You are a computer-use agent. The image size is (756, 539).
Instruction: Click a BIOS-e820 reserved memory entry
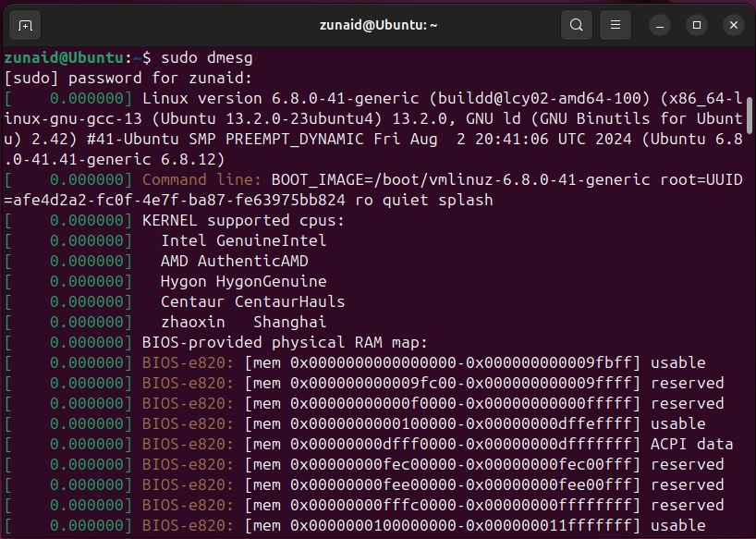(x=416, y=383)
